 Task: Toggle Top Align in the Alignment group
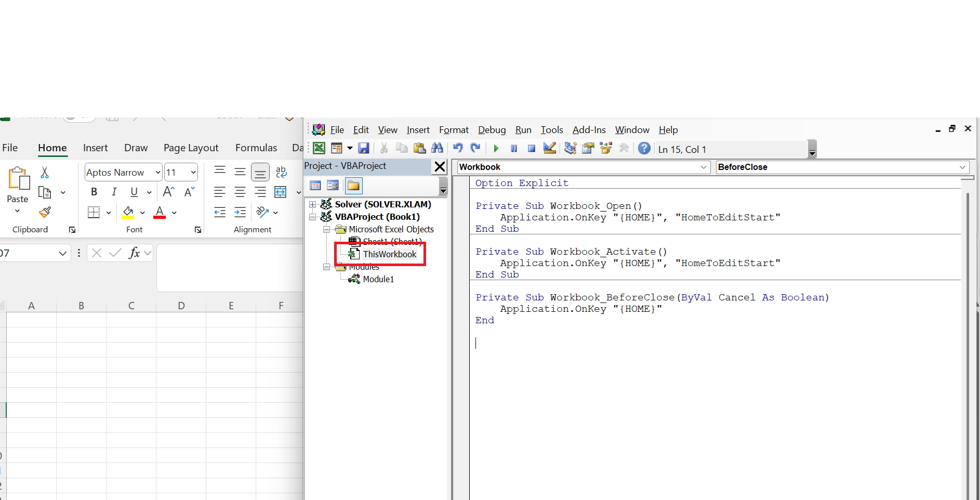tap(220, 171)
